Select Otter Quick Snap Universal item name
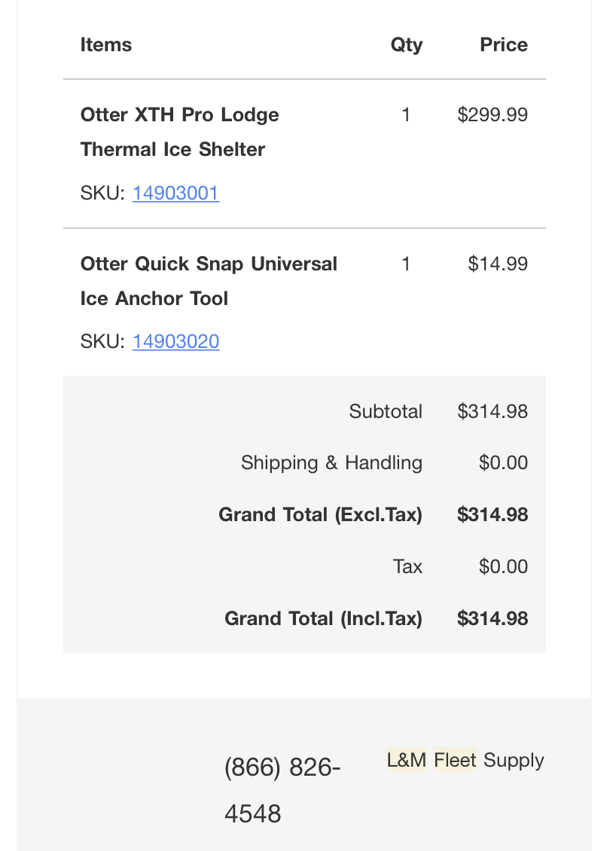This screenshot has width=616, height=851. (209, 281)
